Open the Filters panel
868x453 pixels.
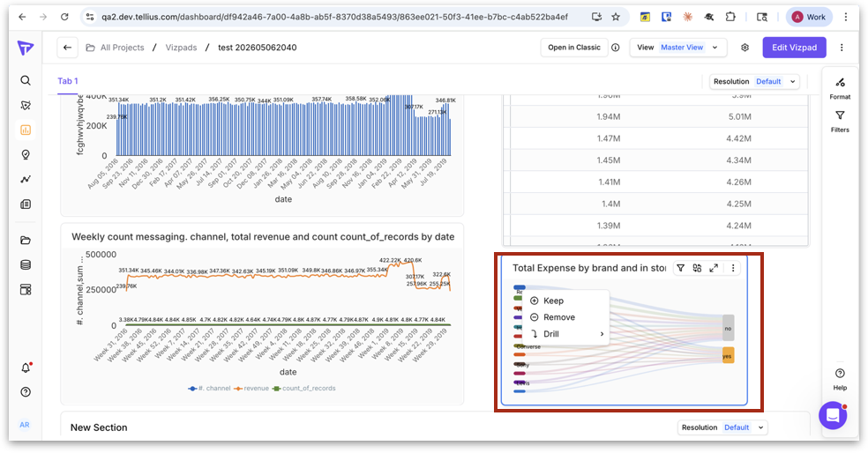tap(840, 121)
